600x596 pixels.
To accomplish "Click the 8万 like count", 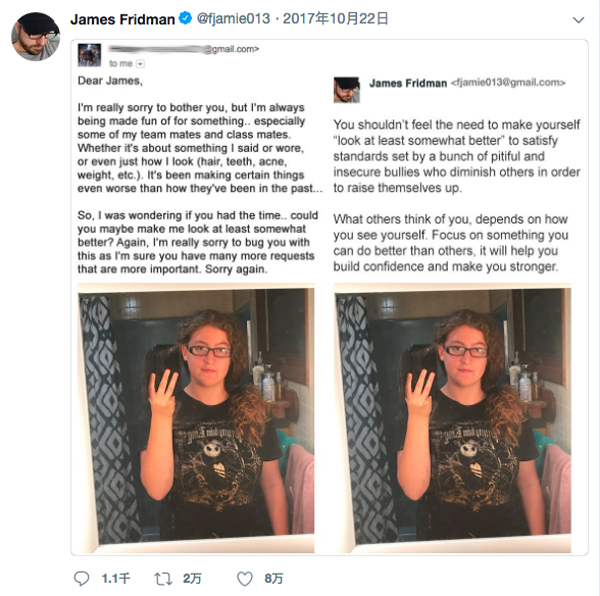I will coord(274,578).
